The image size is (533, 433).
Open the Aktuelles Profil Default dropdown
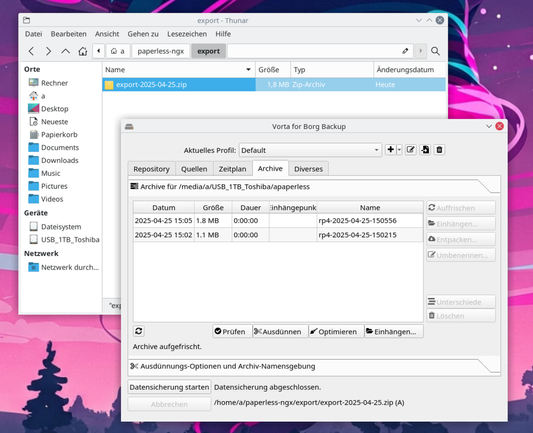click(310, 150)
